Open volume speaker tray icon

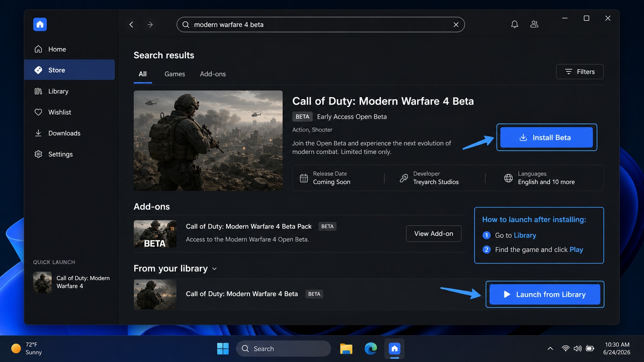click(577, 349)
